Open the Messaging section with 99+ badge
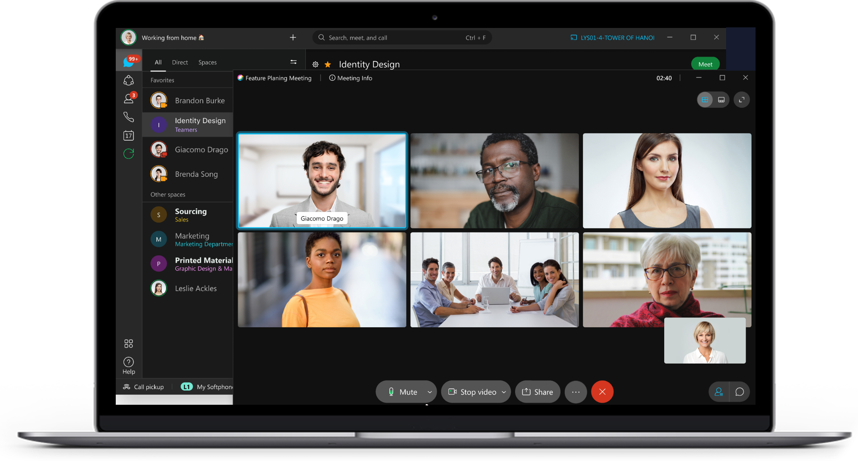The height and width of the screenshot is (461, 868). [129, 62]
